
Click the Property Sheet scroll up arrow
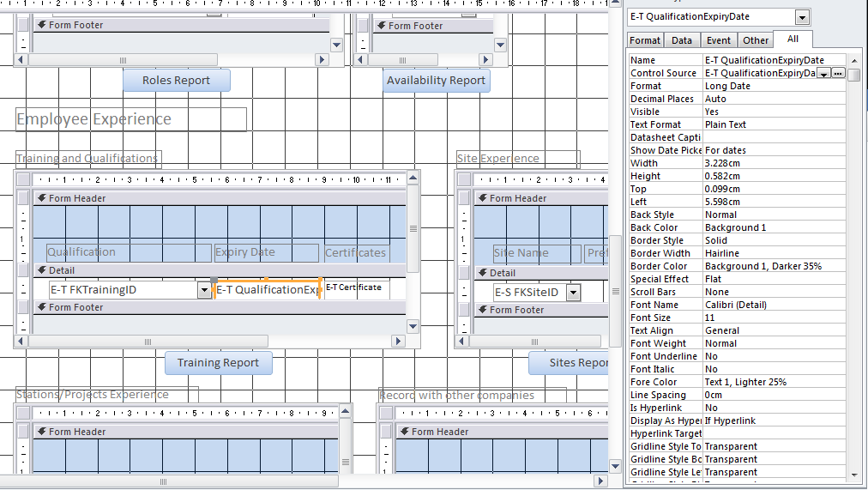point(854,60)
